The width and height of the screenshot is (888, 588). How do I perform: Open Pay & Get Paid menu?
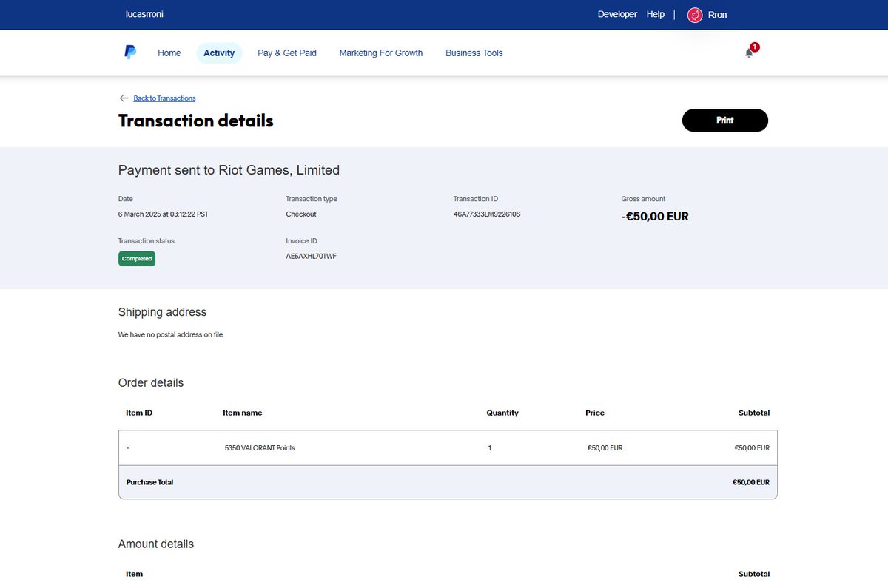pos(287,53)
